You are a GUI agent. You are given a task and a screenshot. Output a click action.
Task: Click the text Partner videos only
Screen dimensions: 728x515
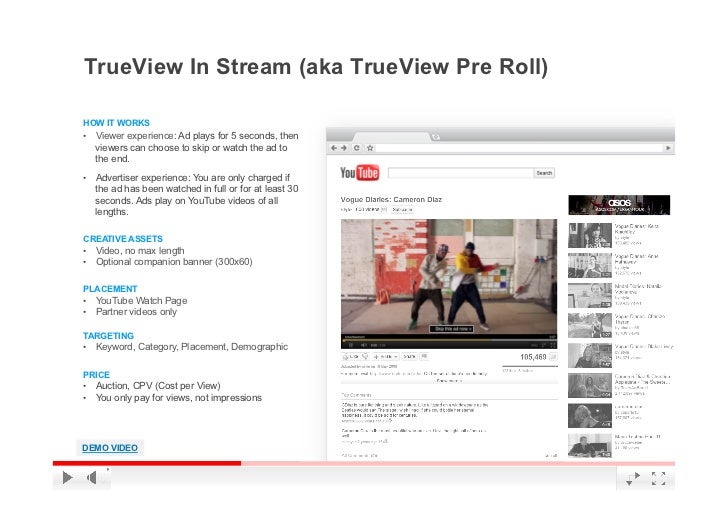pos(136,312)
